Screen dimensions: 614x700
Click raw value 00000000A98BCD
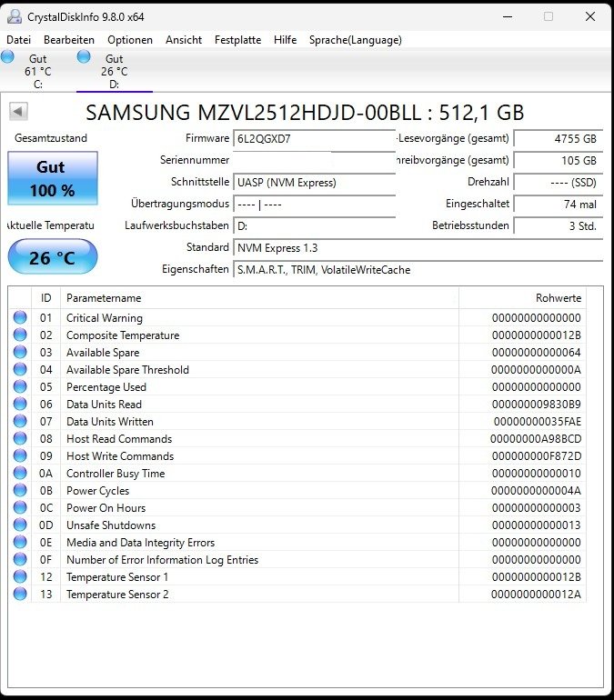point(536,439)
